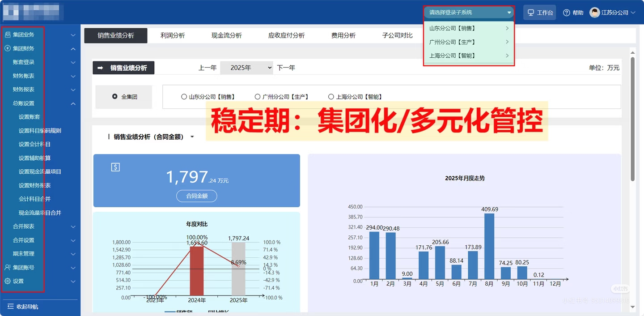Open 设置会计科目 menu item
This screenshot has width=644, height=316.
(34, 144)
